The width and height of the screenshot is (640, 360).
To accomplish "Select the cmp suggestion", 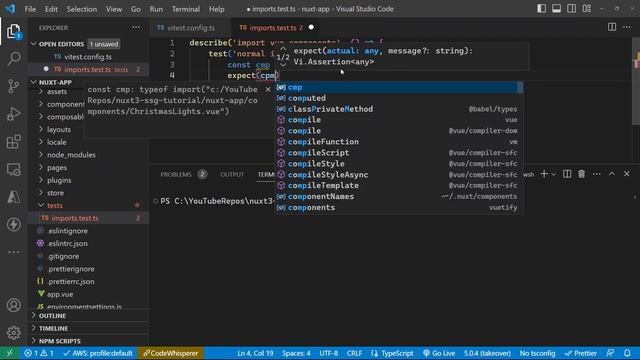I will [396, 87].
